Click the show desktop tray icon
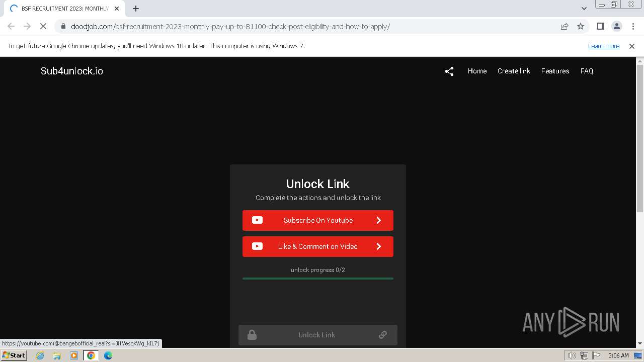This screenshot has height=362, width=644. click(638, 355)
